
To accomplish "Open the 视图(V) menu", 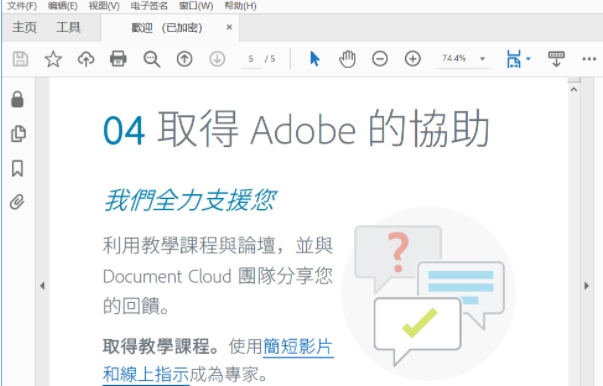I will pos(104,6).
